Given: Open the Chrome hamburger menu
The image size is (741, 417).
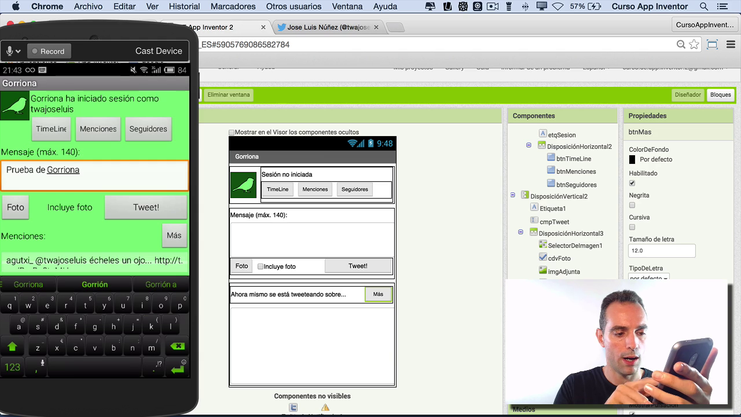Looking at the screenshot, I should [x=731, y=44].
